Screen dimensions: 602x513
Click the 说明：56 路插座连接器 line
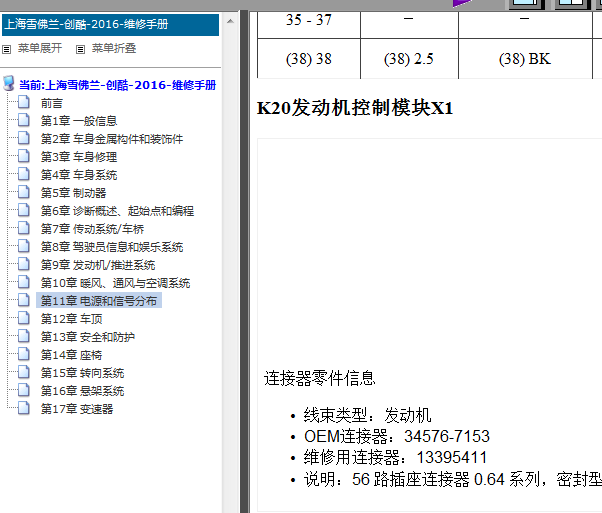[453, 479]
